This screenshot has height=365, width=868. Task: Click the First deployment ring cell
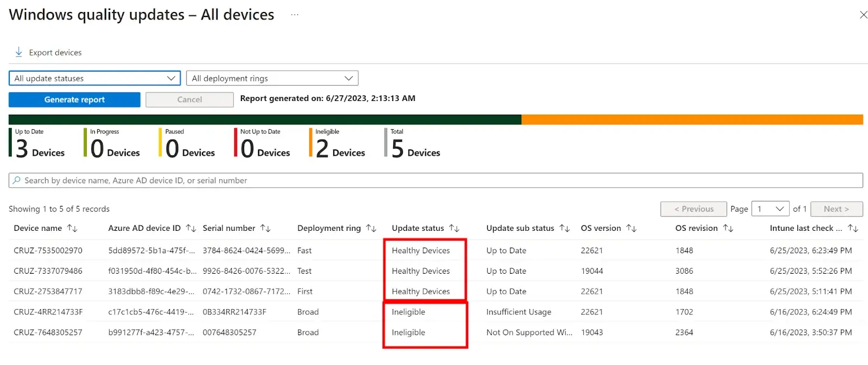click(305, 292)
